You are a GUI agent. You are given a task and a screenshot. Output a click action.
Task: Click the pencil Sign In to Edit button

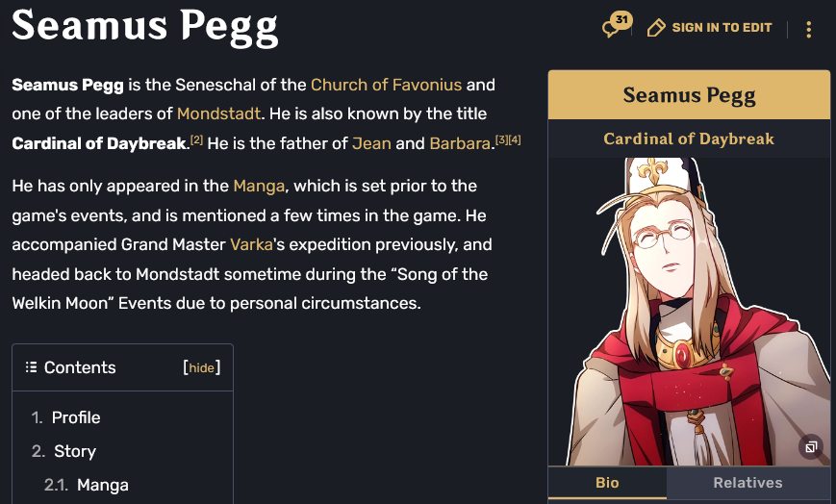pyautogui.click(x=710, y=28)
